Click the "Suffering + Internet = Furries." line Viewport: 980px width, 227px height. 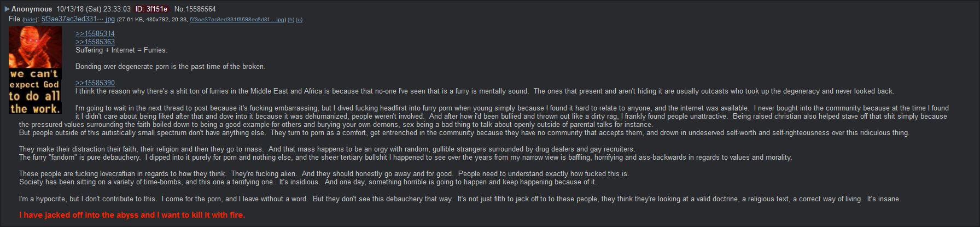click(x=121, y=50)
